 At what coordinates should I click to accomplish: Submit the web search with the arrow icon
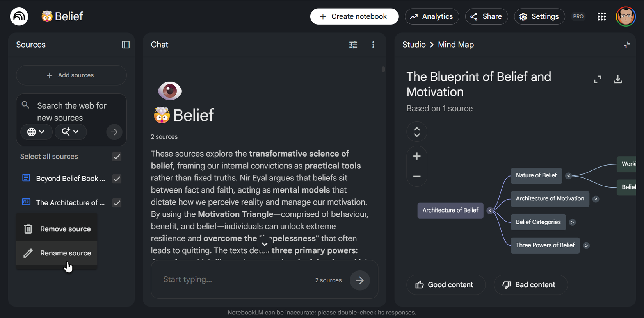point(114,132)
